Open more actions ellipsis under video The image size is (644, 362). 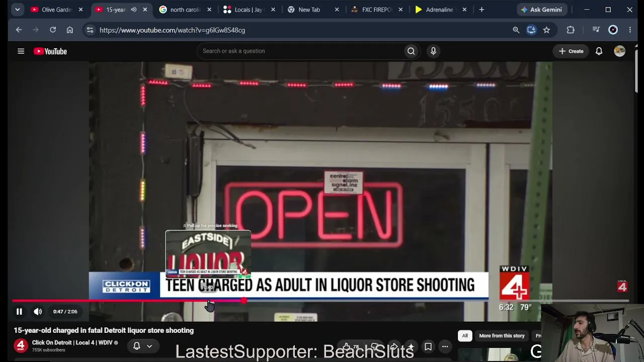pos(445,346)
